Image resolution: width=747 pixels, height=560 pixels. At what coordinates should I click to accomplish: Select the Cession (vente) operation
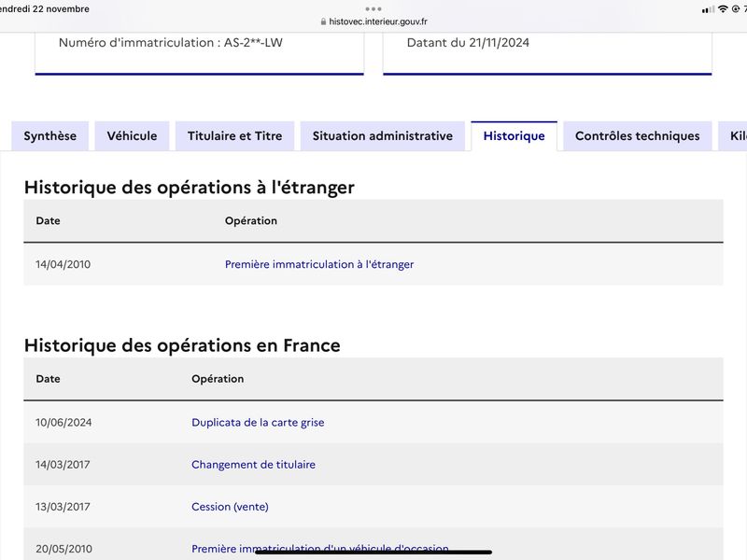click(x=230, y=507)
